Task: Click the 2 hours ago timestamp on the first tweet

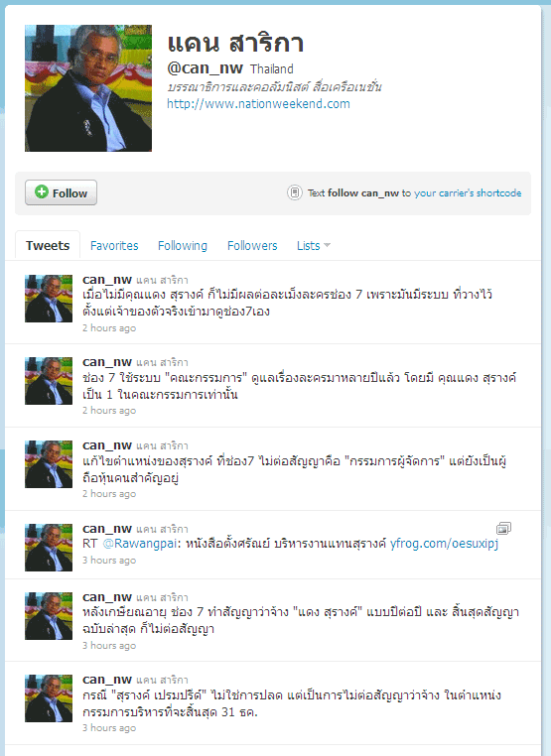Action: [x=109, y=327]
